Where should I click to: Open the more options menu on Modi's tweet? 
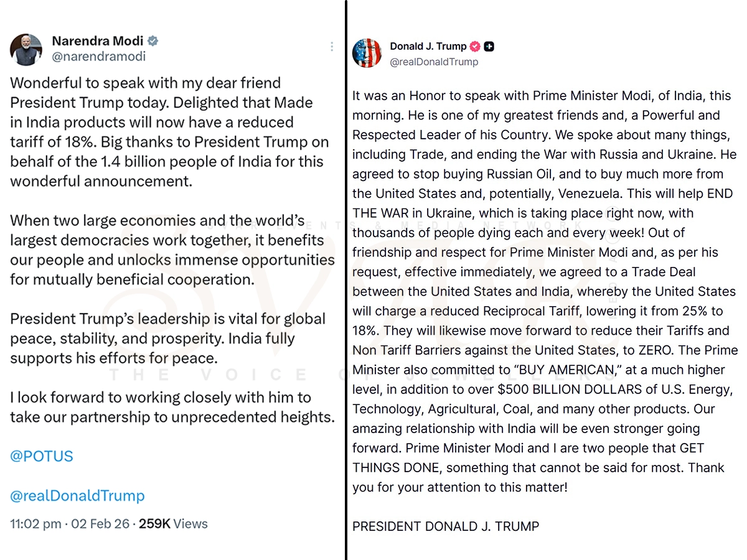click(x=332, y=47)
